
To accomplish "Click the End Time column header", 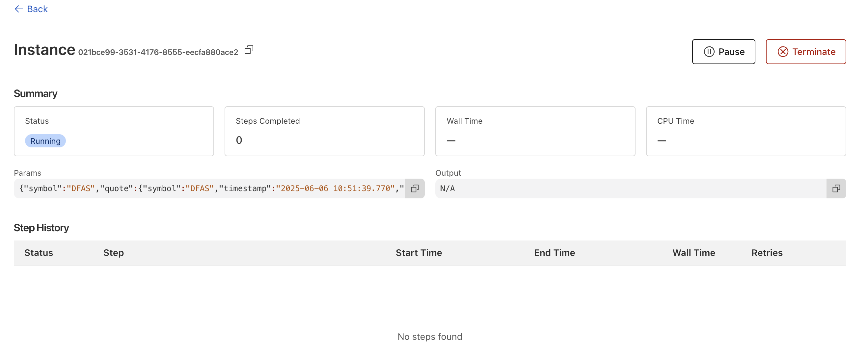I will (554, 253).
